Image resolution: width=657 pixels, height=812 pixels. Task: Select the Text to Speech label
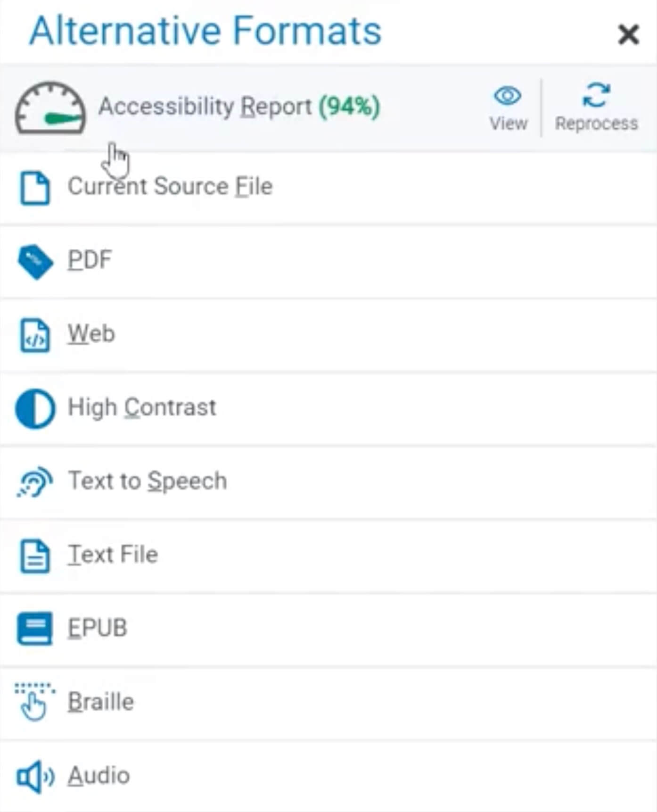click(x=148, y=481)
